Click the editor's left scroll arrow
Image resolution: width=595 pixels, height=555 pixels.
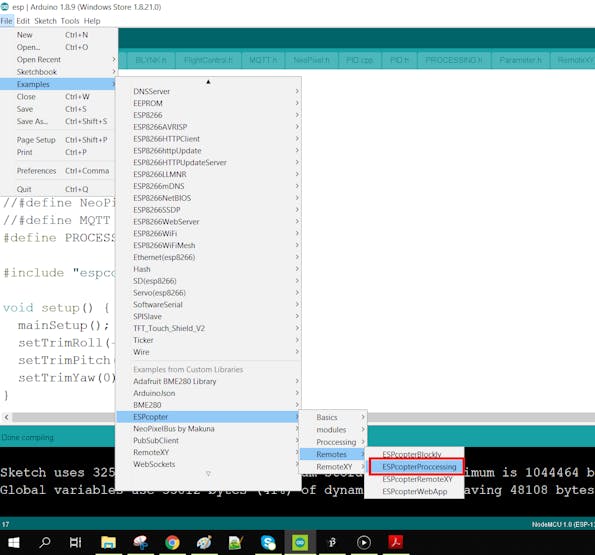pos(6,417)
